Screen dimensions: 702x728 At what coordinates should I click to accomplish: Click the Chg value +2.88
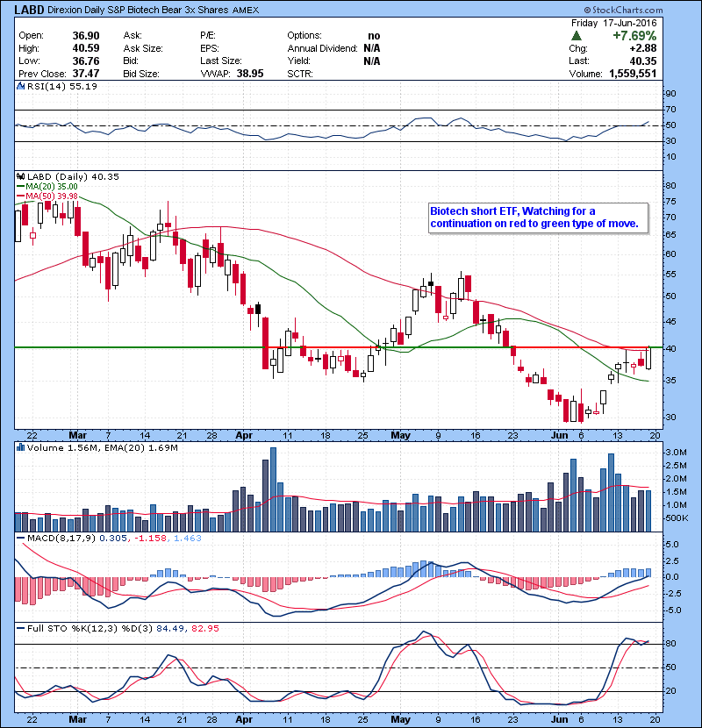643,48
